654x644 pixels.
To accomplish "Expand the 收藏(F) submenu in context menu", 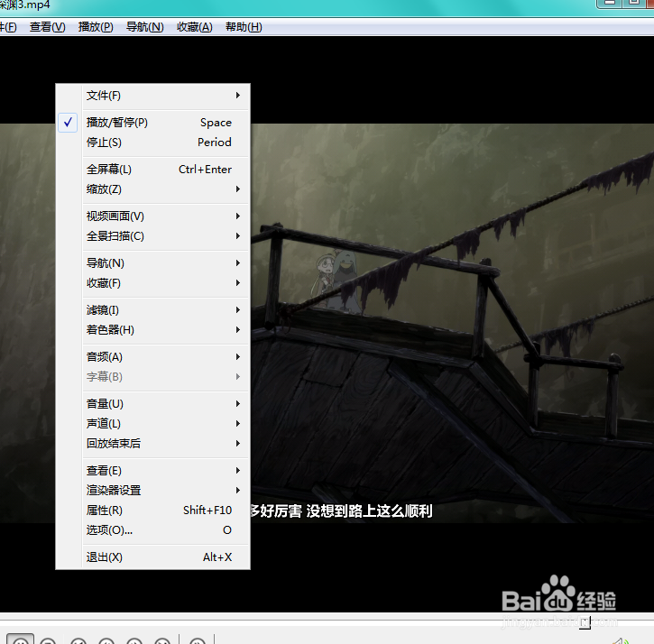I will click(x=152, y=283).
